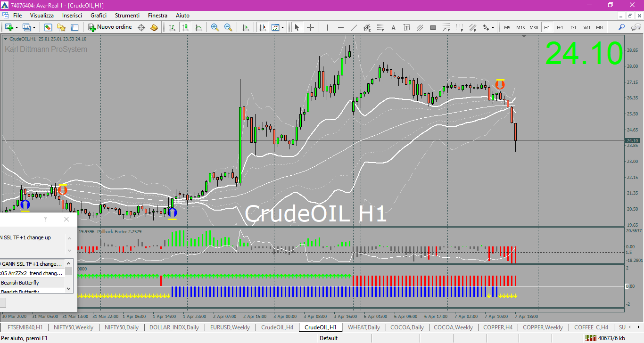Open the Aiuto menu
The image size is (644, 343).
pos(182,16)
